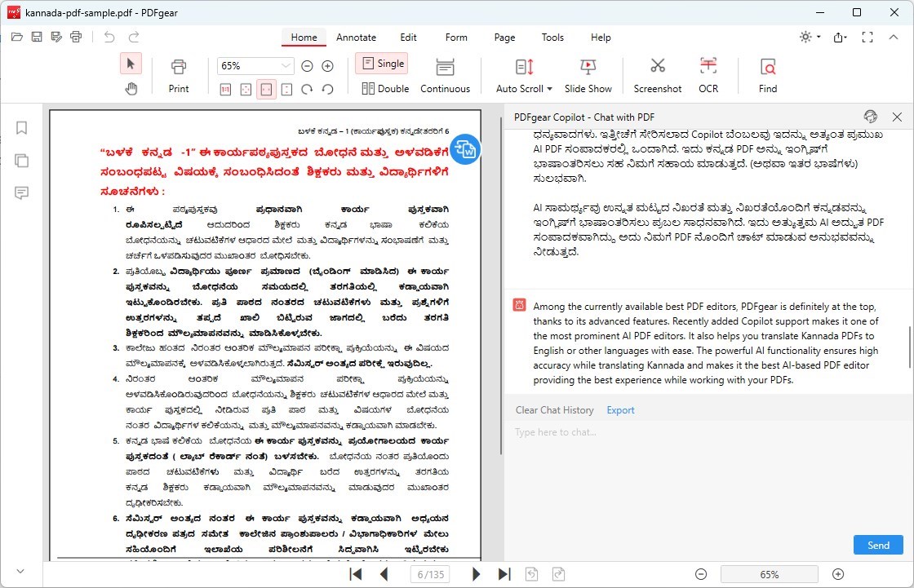Click the floating translate bubble on the page
The height and width of the screenshot is (588, 914).
coord(465,150)
